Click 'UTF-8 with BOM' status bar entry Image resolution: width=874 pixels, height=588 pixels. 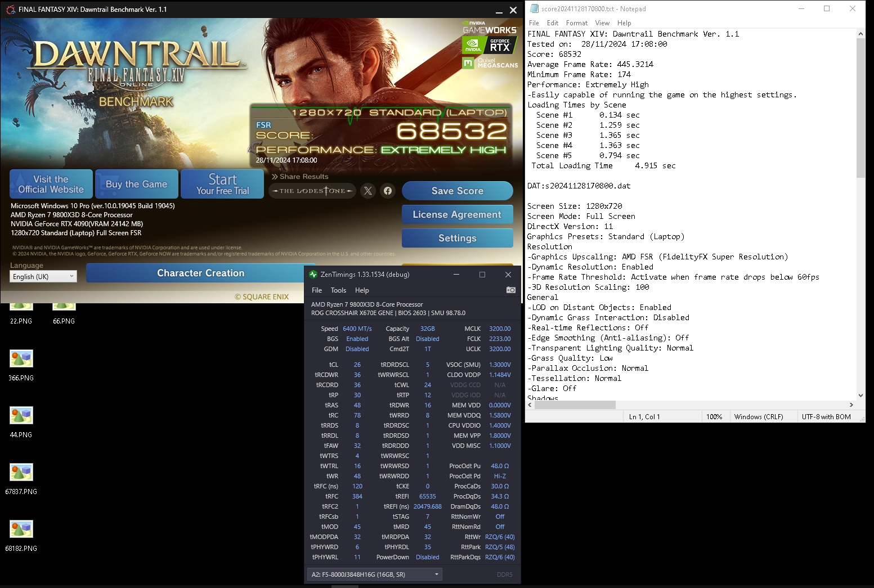coord(826,417)
